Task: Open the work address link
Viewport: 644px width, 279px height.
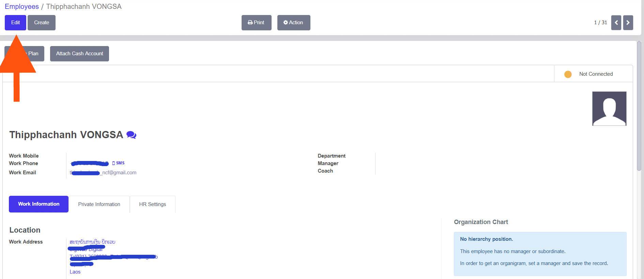Action: (x=92, y=242)
